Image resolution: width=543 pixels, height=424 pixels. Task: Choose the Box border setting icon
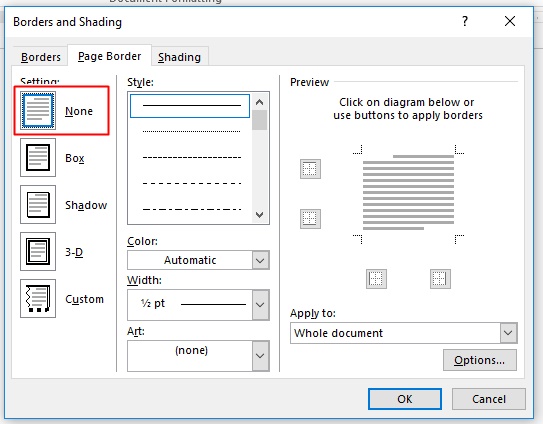click(38, 158)
